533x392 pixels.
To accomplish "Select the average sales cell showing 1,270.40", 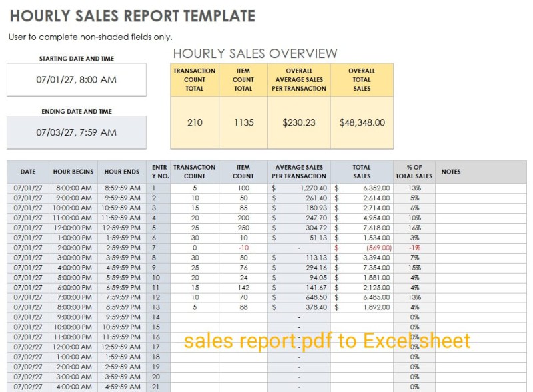I will [x=299, y=188].
